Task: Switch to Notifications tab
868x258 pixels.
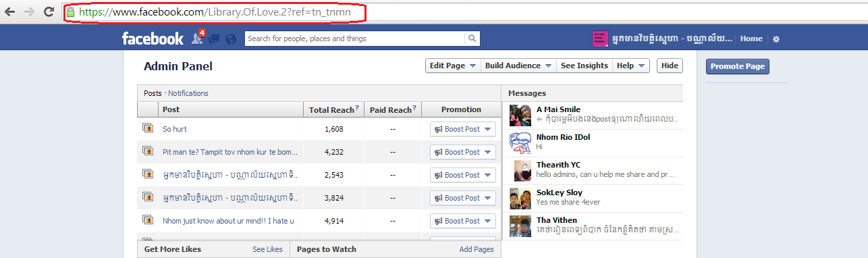Action: click(x=188, y=93)
